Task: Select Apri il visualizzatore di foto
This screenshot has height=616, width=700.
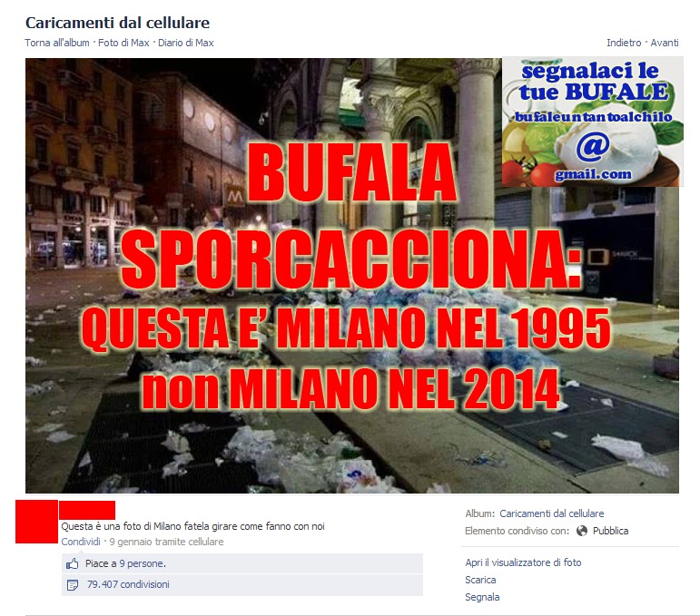Action: click(x=523, y=562)
